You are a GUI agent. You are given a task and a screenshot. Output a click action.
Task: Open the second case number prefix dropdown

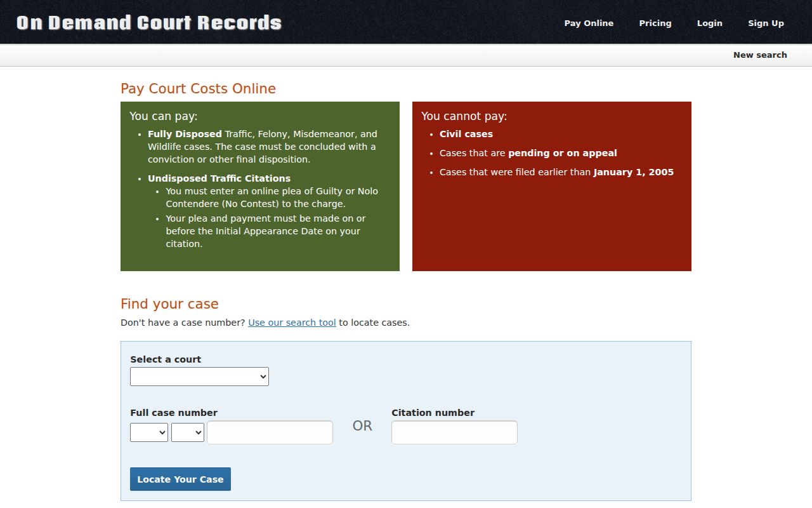(188, 432)
